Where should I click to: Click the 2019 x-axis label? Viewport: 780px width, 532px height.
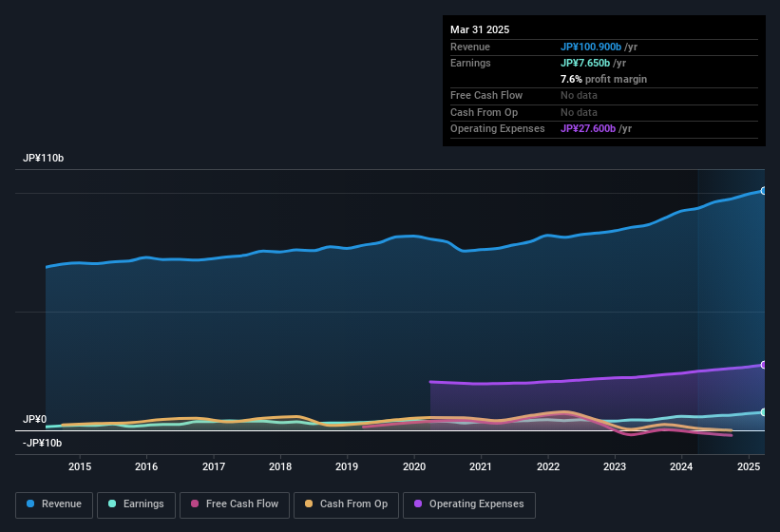[347, 466]
